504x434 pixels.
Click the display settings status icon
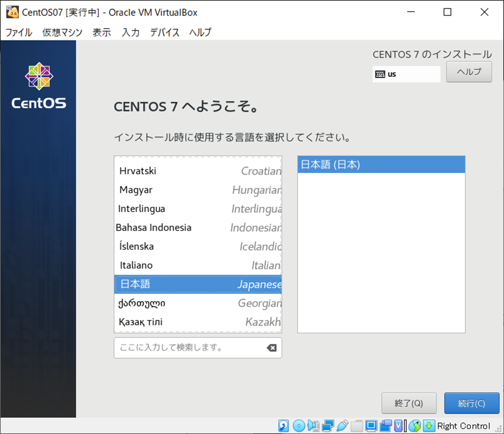coord(371,426)
